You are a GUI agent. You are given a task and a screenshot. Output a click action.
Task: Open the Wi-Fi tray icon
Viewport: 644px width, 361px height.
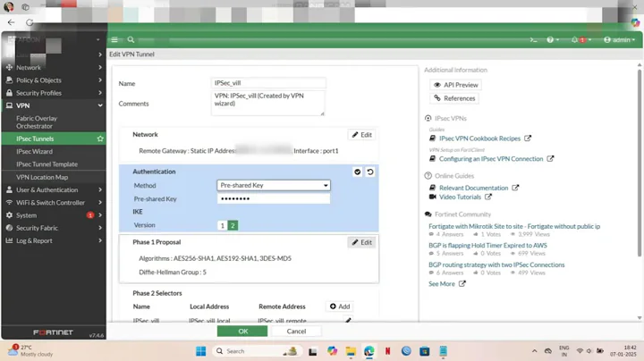[x=580, y=351]
